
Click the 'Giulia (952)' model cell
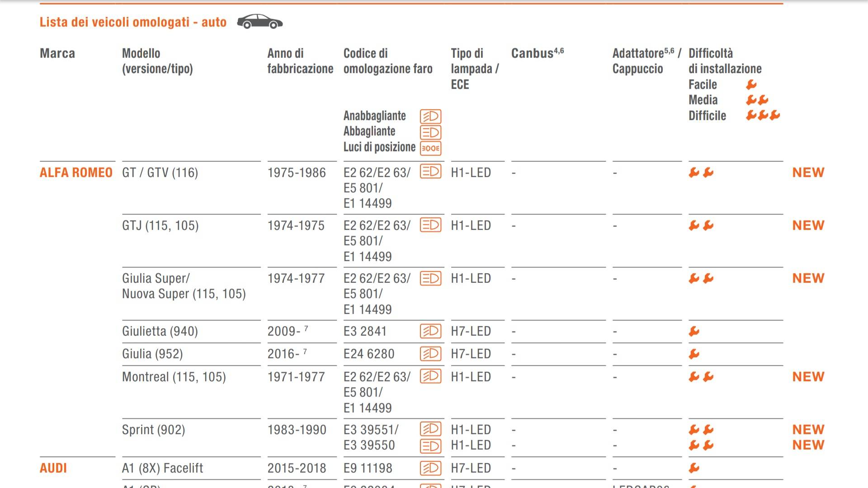point(152,354)
